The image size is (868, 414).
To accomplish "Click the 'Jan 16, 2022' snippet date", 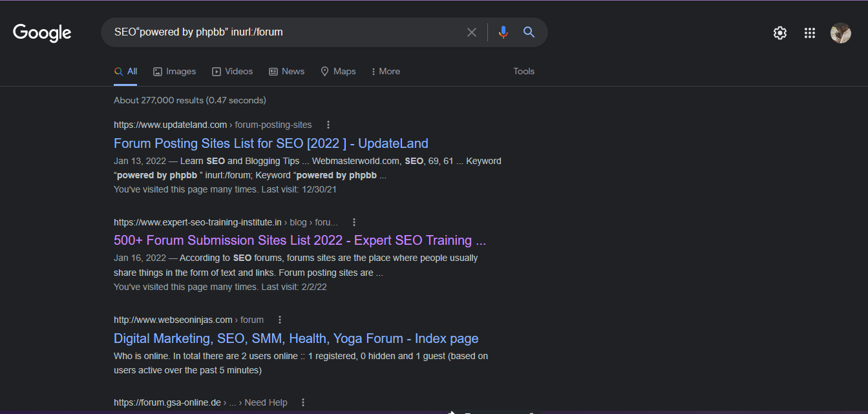I will coord(139,258).
